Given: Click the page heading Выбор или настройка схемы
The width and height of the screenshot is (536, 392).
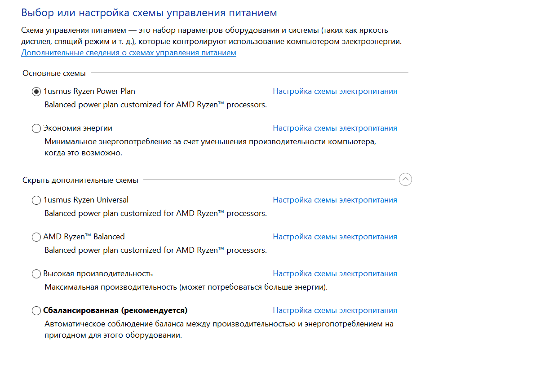Looking at the screenshot, I should [x=149, y=13].
